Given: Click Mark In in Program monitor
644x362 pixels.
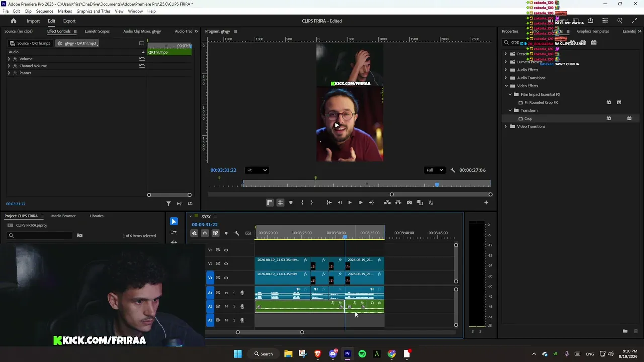Looking at the screenshot, I should (302, 203).
